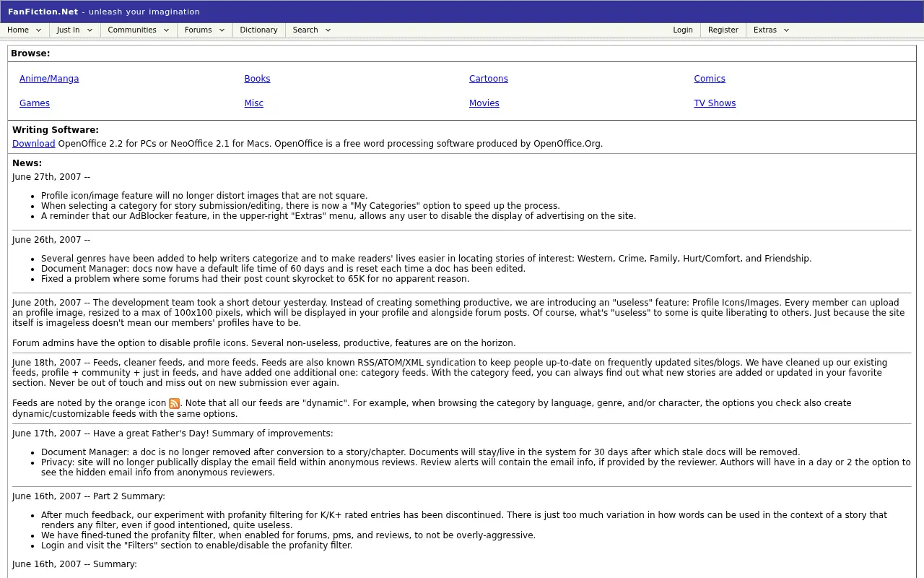The width and height of the screenshot is (924, 578).
Task: Expand the Search dropdown arrow
Action: (328, 30)
